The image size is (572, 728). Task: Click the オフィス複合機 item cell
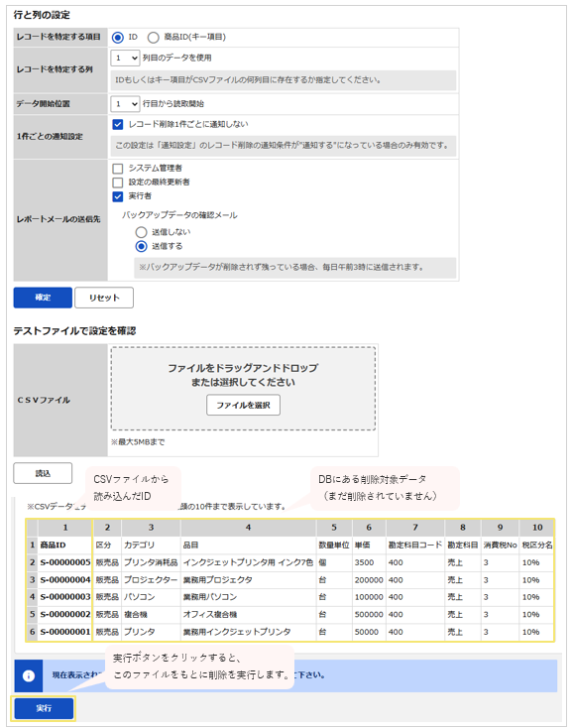coord(248,614)
